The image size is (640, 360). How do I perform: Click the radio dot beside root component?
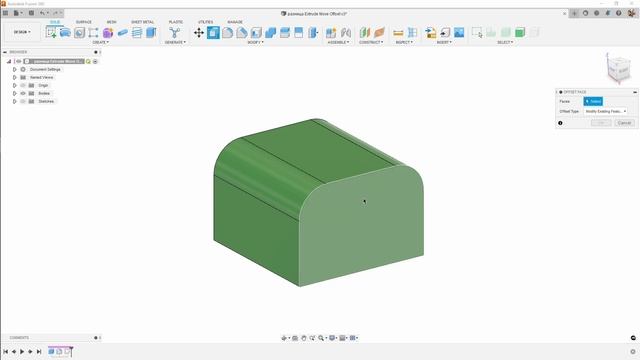point(95,61)
